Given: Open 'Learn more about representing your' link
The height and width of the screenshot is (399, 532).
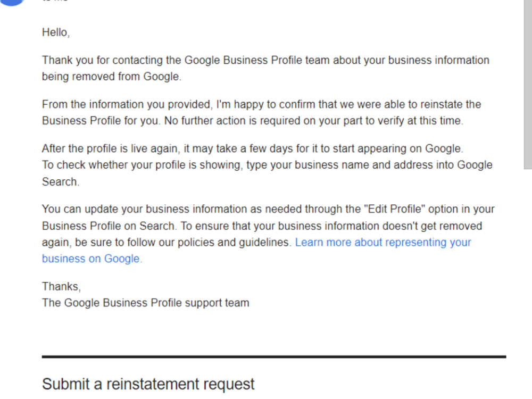Looking at the screenshot, I should tap(383, 242).
